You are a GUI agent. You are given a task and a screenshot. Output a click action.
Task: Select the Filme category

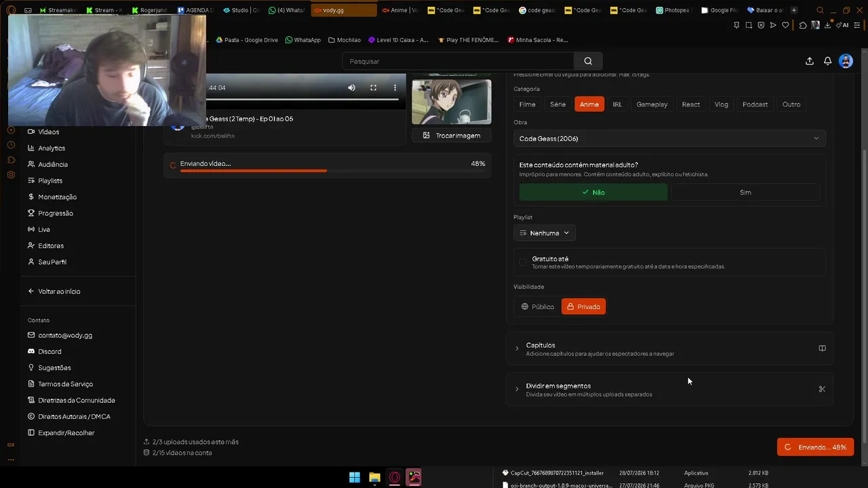click(x=528, y=104)
